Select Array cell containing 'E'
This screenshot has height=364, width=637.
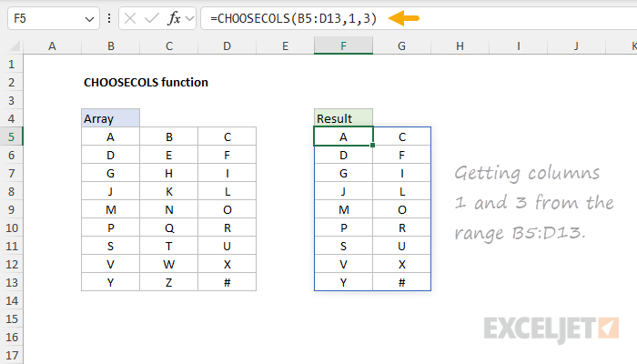169,155
